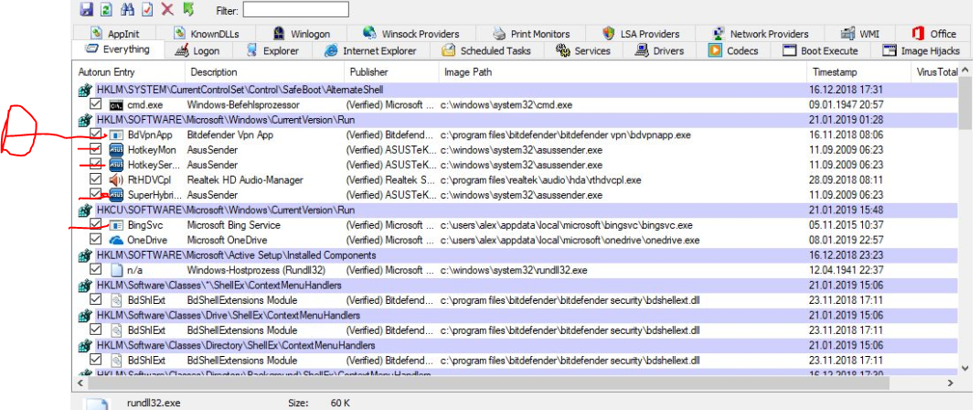Open the Drivers tab
Screen dimensions: 980x410
pyautogui.click(x=660, y=50)
